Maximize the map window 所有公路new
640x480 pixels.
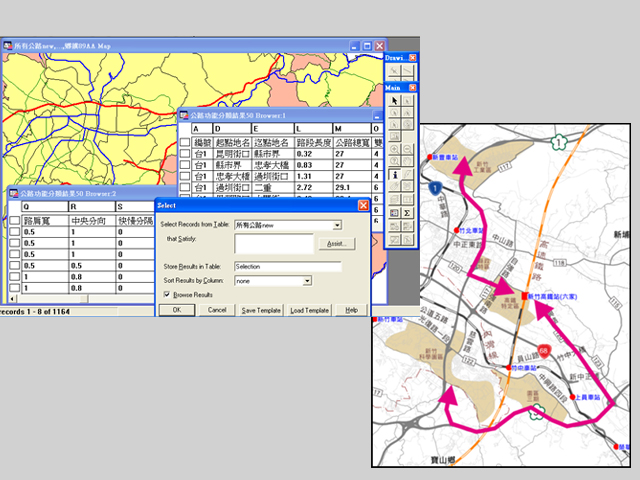pyautogui.click(x=367, y=46)
